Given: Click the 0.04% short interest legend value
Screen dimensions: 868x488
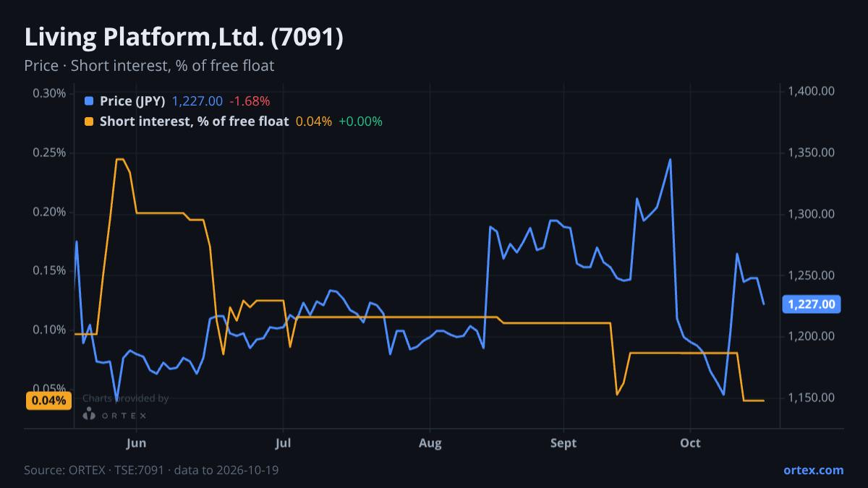Looking at the screenshot, I should 314,121.
